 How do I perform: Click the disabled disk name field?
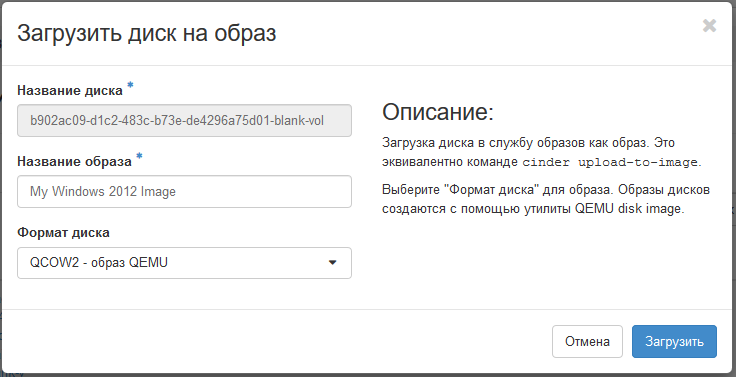pos(184,121)
